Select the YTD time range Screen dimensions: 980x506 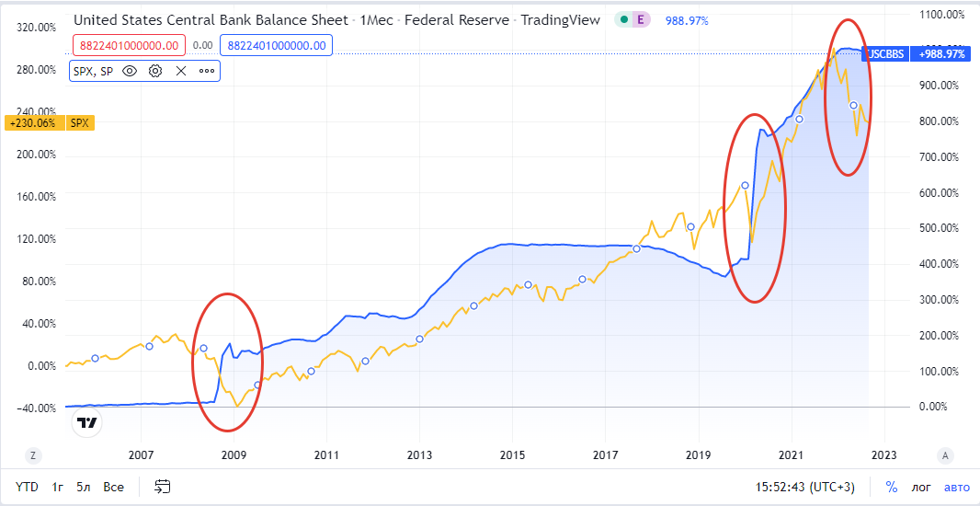(27, 487)
